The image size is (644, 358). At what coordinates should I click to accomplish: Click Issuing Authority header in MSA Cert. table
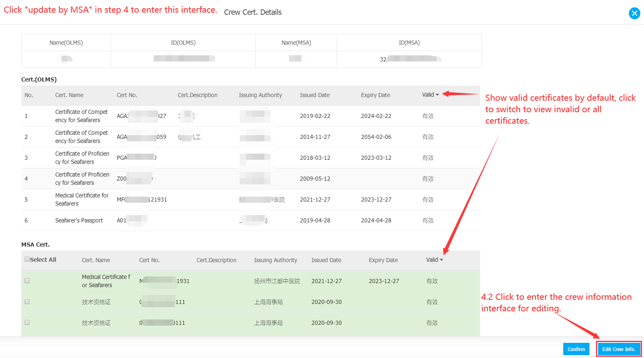[275, 260]
